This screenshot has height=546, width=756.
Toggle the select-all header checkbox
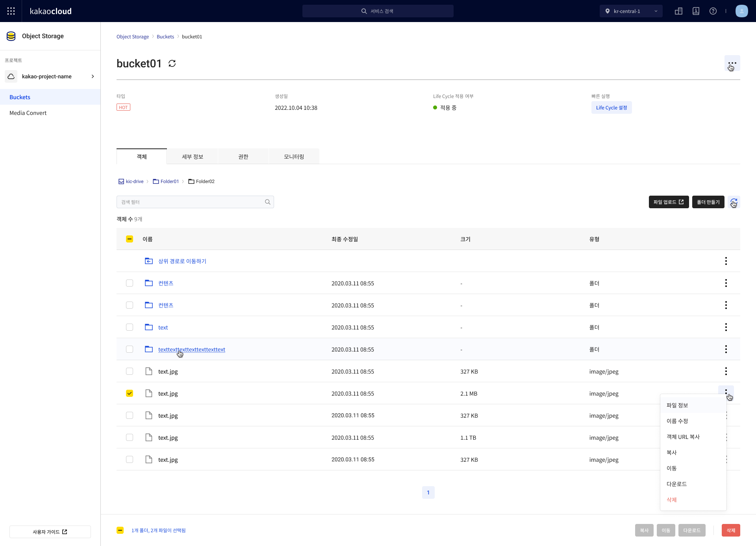(x=130, y=239)
